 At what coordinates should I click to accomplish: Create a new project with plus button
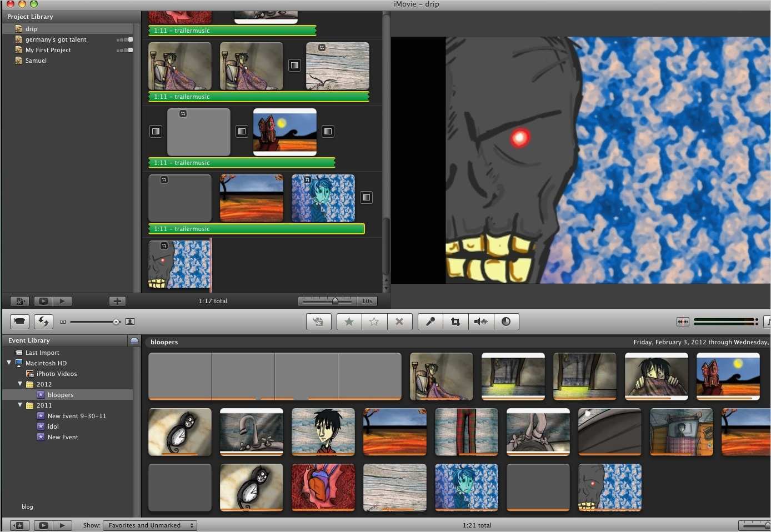117,300
